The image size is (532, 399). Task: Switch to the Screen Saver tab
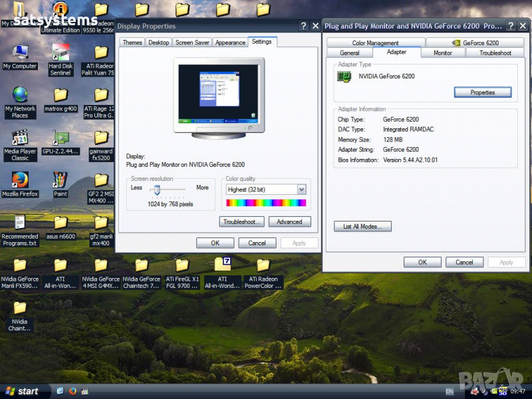(192, 43)
